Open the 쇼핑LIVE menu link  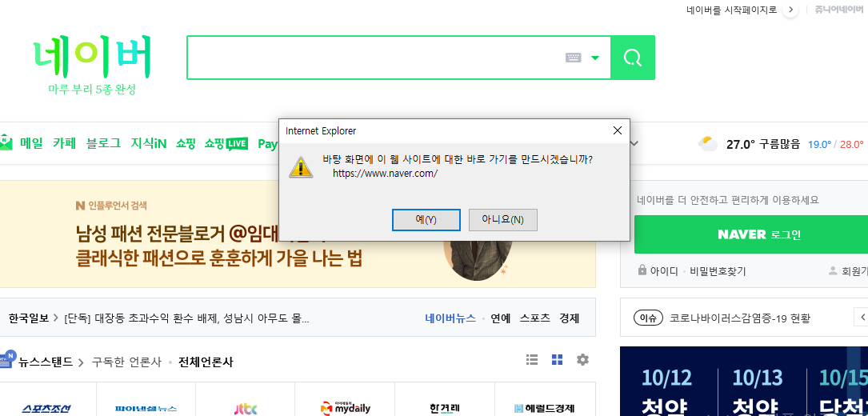point(226,143)
